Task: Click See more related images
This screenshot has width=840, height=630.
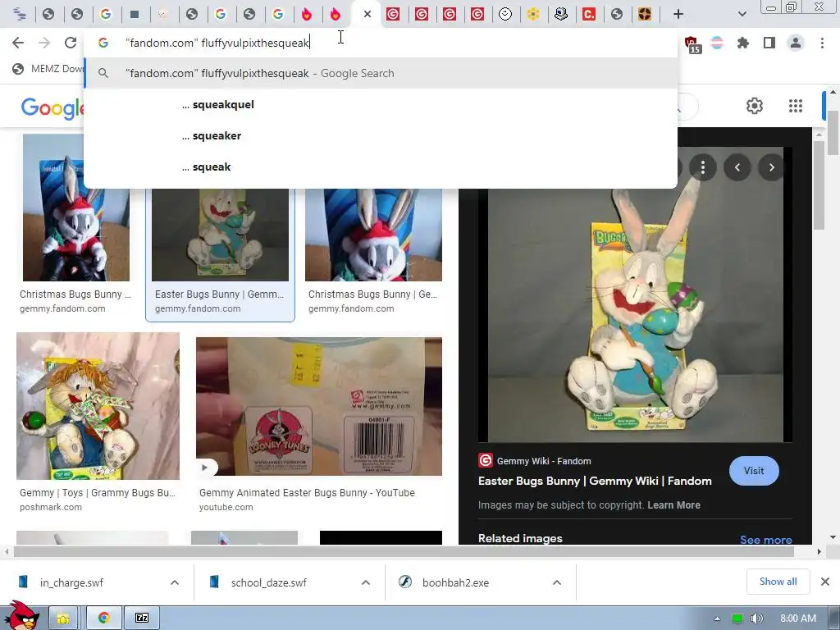Action: [x=765, y=540]
